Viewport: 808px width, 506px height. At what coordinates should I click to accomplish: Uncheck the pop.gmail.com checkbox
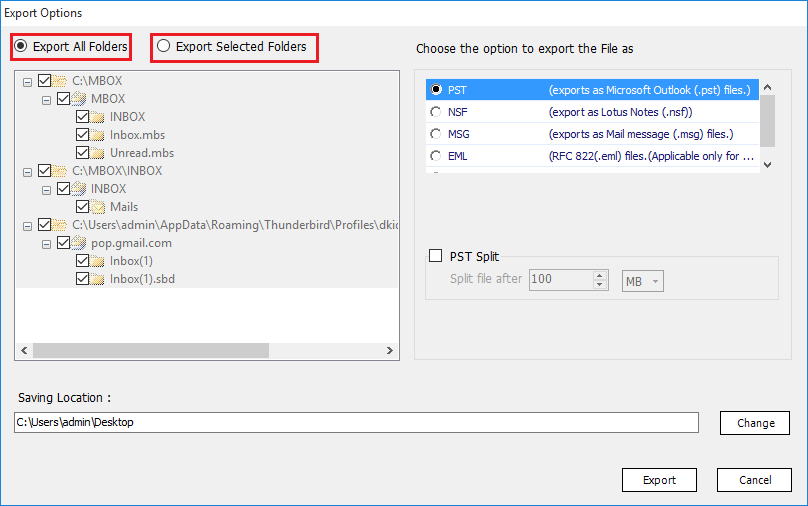pos(63,243)
